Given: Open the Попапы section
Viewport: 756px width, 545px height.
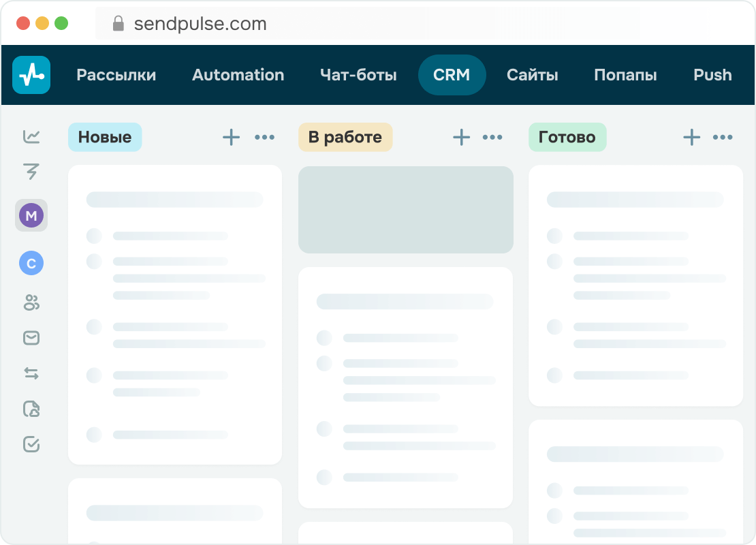Looking at the screenshot, I should click(625, 75).
